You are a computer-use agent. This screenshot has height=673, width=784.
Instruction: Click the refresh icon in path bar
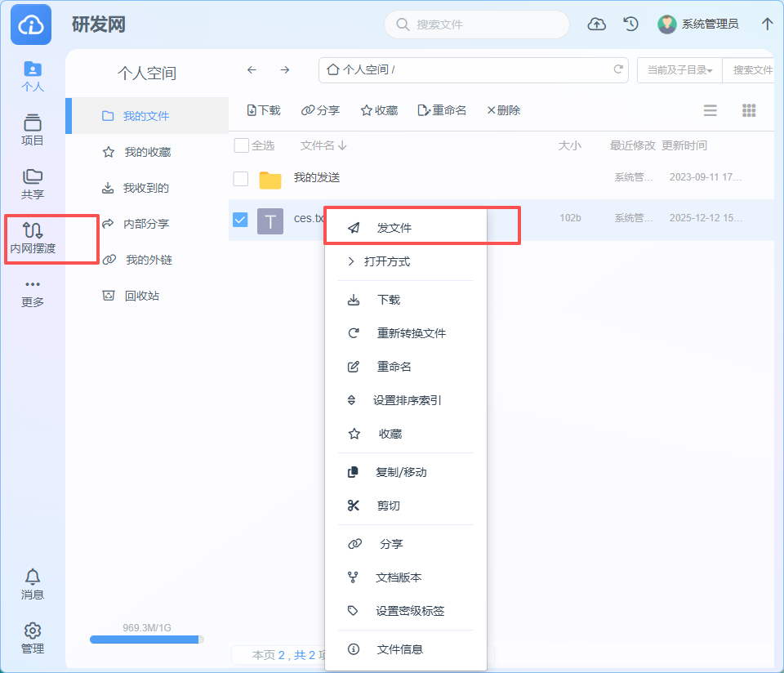[x=618, y=69]
